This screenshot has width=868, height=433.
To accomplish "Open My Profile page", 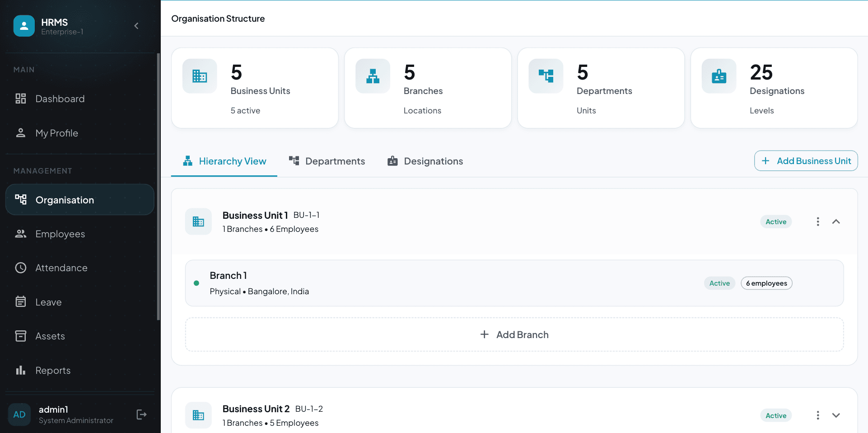I will click(80, 133).
